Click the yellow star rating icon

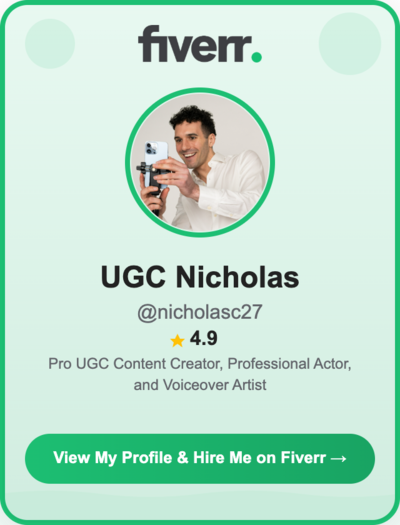click(177, 341)
